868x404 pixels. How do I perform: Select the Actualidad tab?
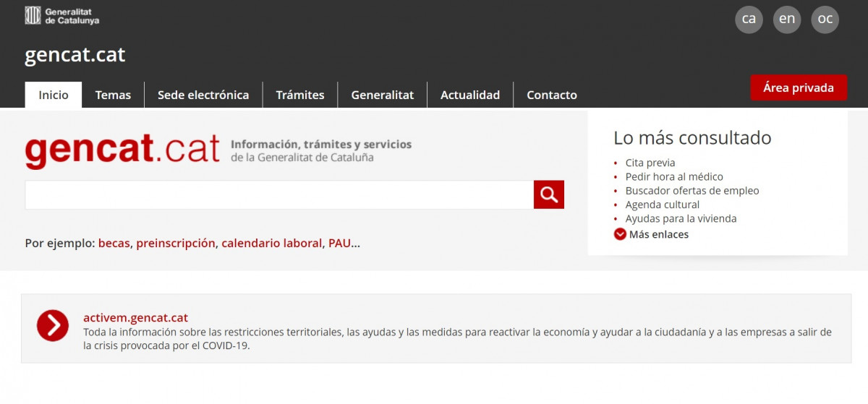[x=470, y=95]
